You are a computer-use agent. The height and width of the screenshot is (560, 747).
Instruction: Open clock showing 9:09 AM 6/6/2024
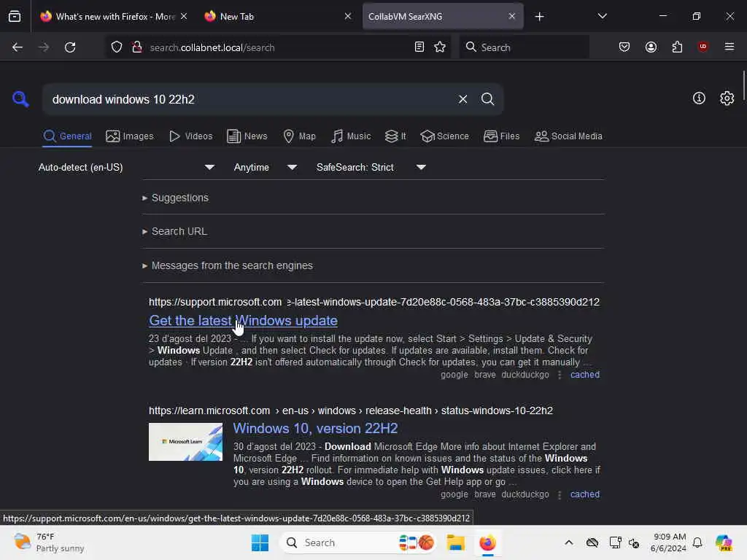coord(669,542)
